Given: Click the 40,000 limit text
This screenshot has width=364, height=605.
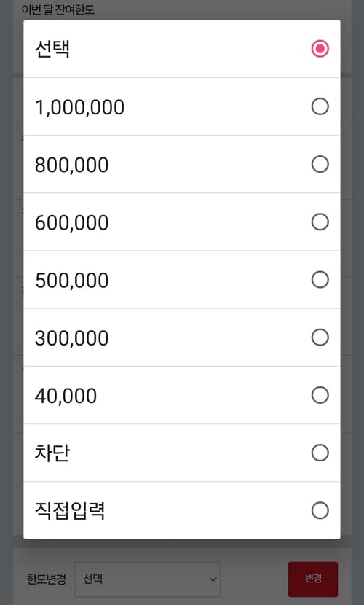Looking at the screenshot, I should coord(66,397).
